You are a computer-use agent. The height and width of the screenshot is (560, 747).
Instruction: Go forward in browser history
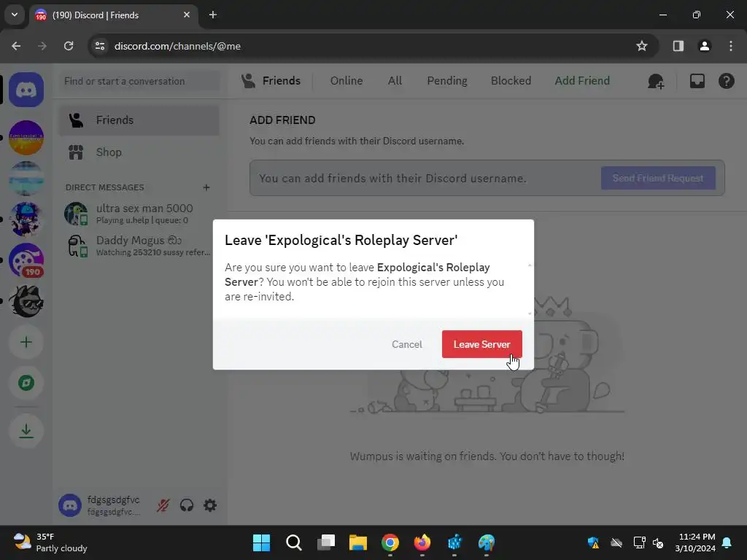click(x=42, y=46)
